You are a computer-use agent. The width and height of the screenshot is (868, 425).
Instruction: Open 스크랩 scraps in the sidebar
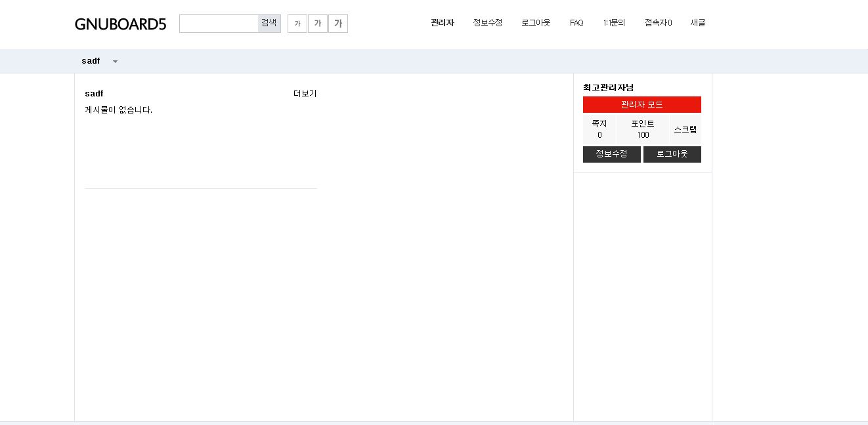(685, 129)
